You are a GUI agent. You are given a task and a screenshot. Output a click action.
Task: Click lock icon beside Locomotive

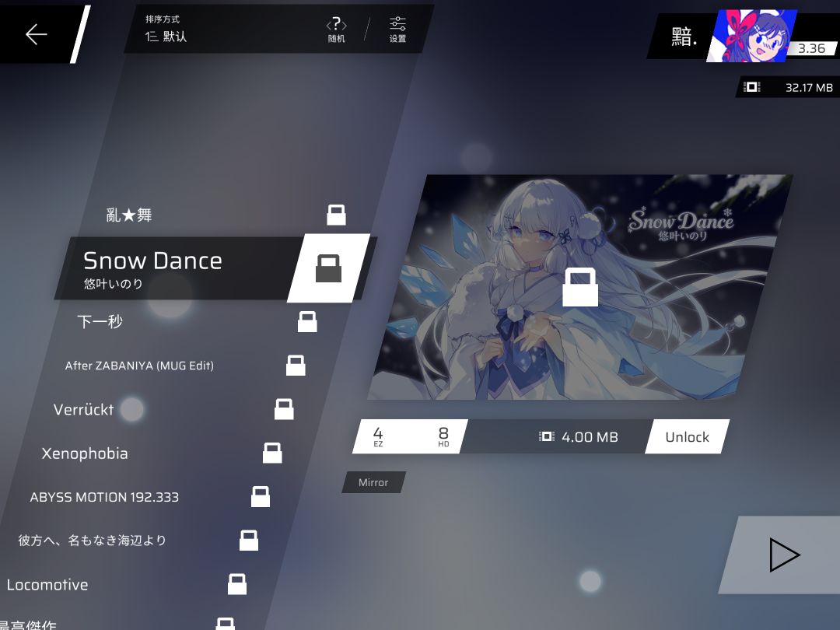[236, 584]
